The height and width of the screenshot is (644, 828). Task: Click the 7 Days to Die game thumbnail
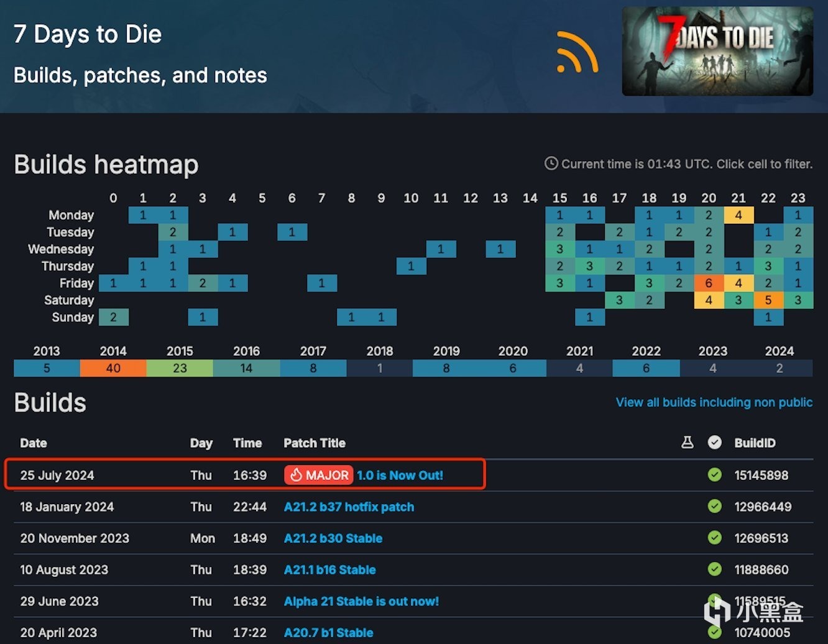[717, 51]
